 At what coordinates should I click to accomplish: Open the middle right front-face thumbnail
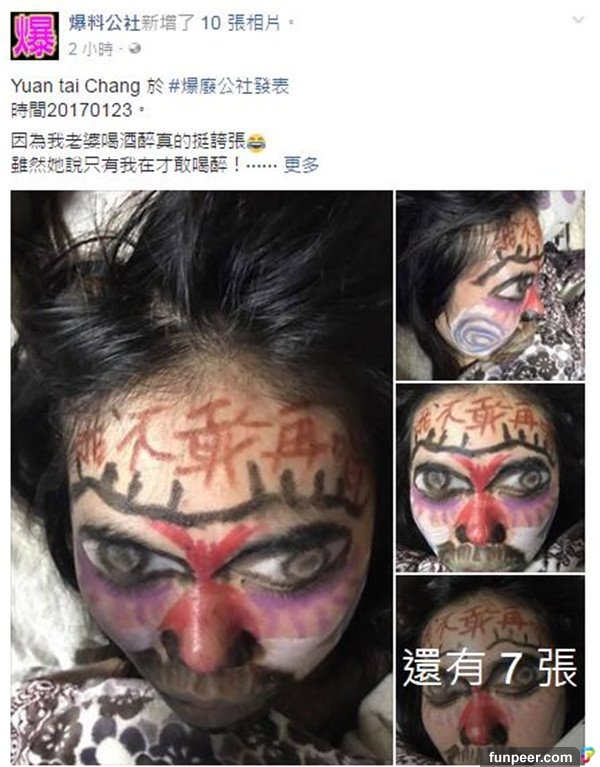490,478
